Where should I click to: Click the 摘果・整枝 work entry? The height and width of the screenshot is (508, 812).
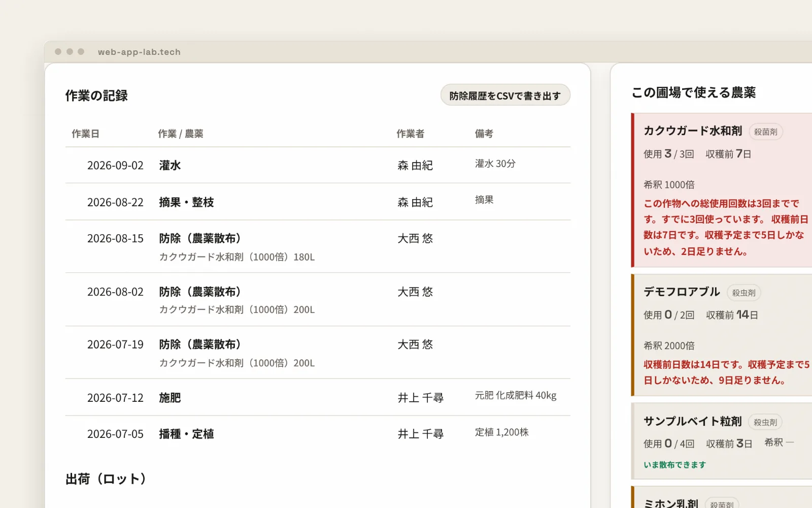coord(186,202)
